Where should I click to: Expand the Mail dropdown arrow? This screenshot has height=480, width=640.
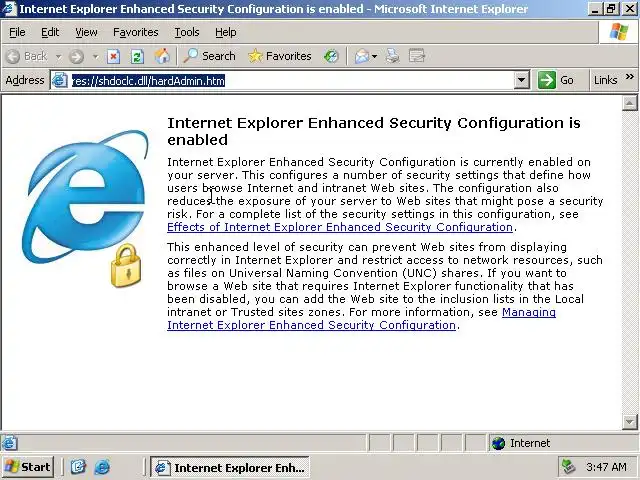pos(374,57)
